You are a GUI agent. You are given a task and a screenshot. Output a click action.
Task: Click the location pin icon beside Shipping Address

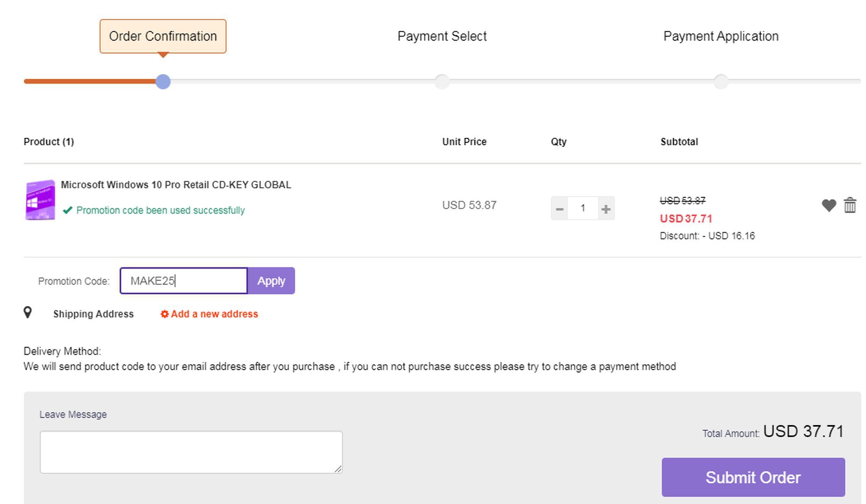[x=28, y=312]
